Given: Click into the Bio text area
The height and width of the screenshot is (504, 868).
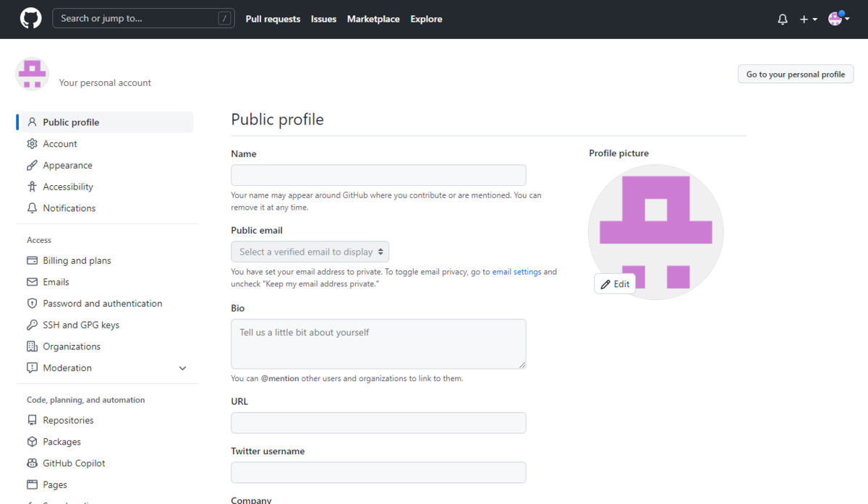Looking at the screenshot, I should click(378, 343).
